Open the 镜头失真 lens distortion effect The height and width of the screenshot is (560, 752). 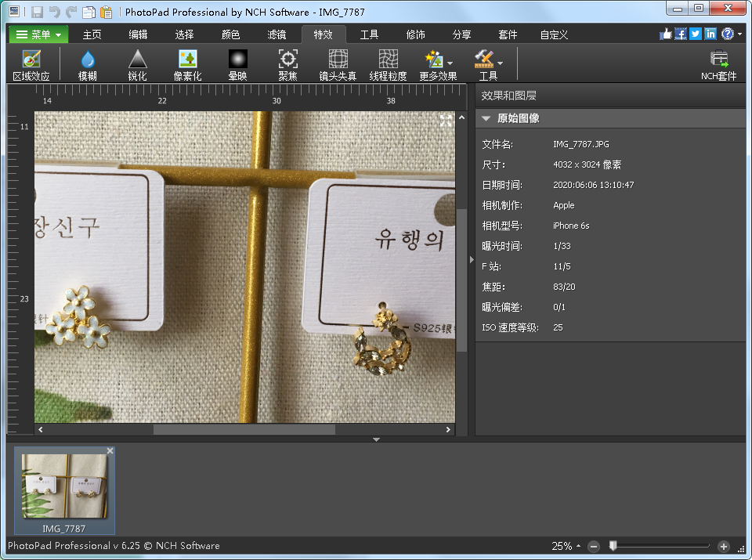coord(338,64)
